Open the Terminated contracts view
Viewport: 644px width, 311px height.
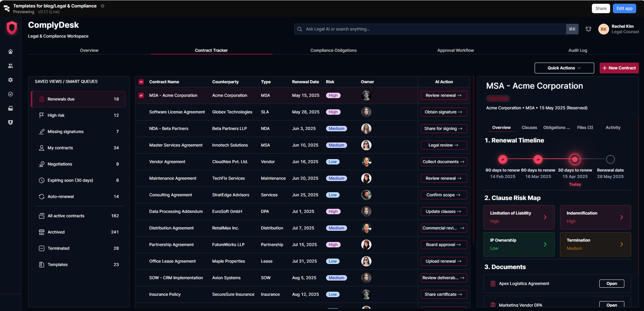[x=78, y=248]
